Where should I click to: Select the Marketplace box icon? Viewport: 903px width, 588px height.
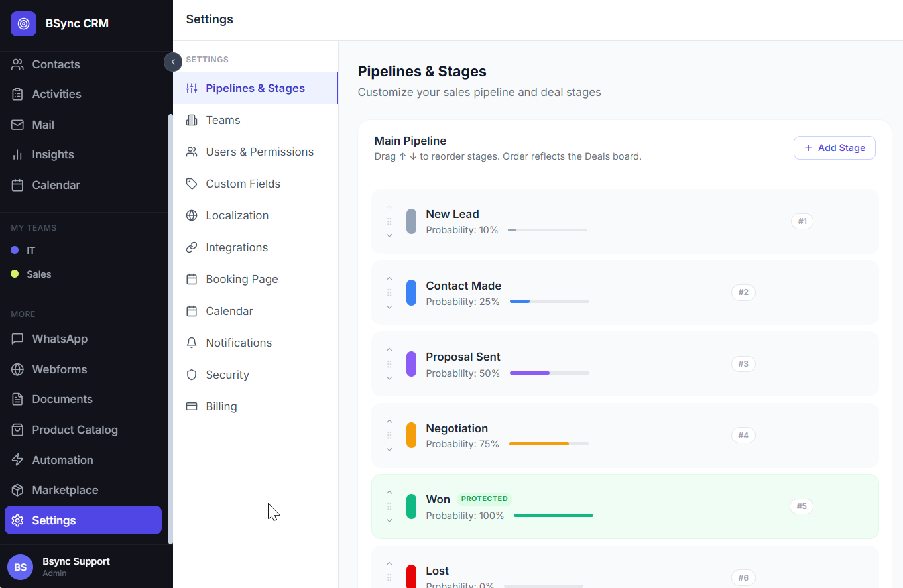(x=18, y=490)
